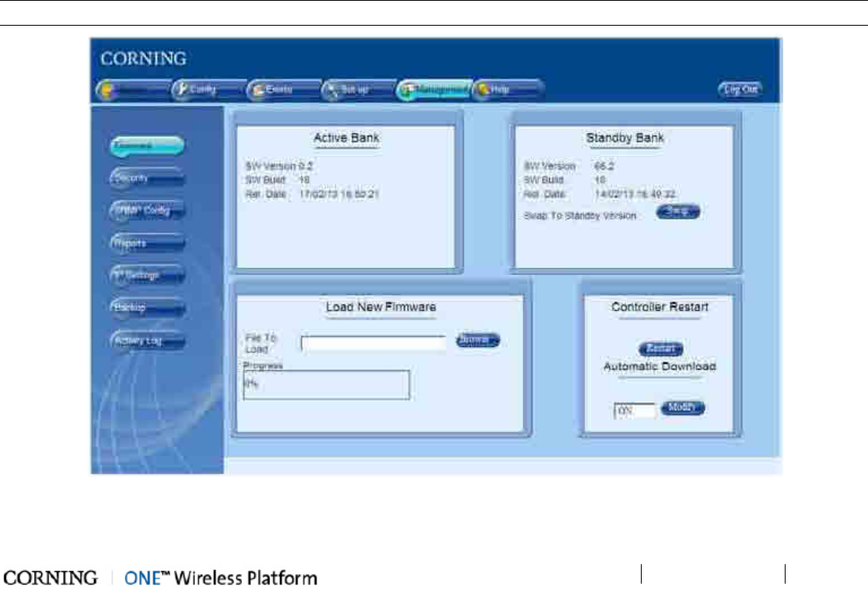Open Backup in the sidebar
The height and width of the screenshot is (593, 868).
(147, 308)
